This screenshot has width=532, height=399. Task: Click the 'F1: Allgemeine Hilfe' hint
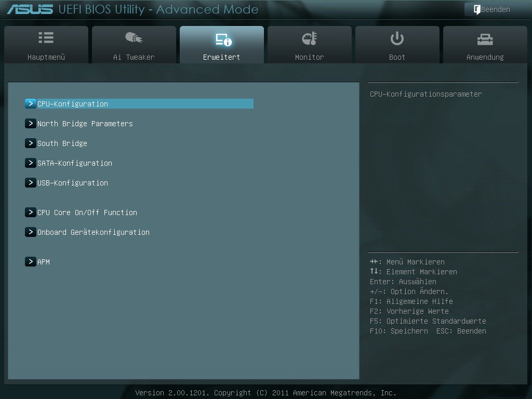411,301
